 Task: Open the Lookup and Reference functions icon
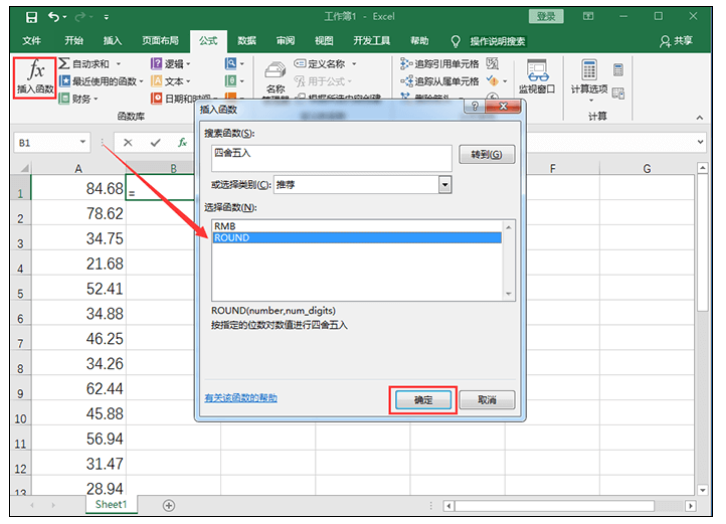(x=230, y=63)
